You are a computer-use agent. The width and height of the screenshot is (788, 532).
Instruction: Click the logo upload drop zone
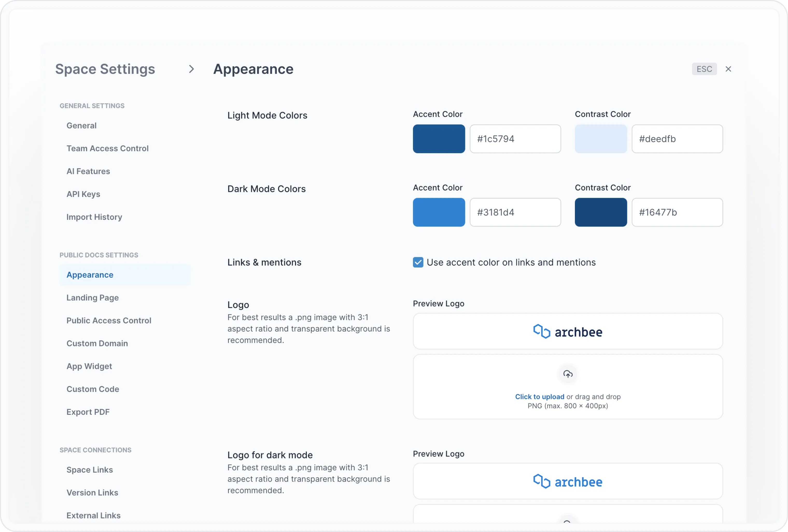[568, 387]
